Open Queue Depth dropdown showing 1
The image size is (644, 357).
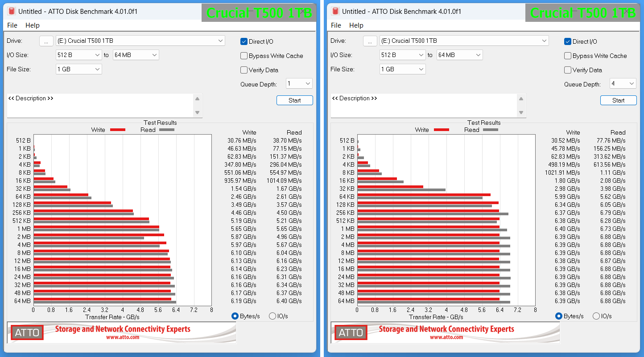(299, 83)
